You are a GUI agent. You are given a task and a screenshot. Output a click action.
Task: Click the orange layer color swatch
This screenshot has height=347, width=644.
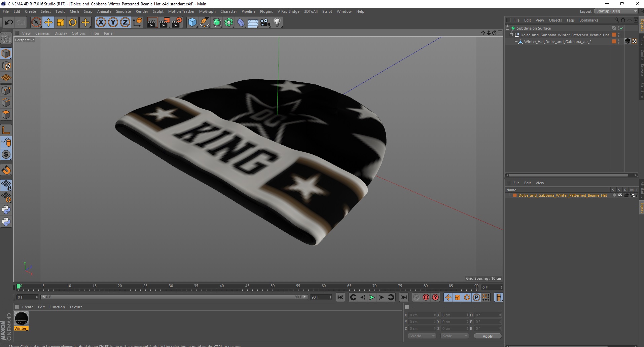point(515,195)
